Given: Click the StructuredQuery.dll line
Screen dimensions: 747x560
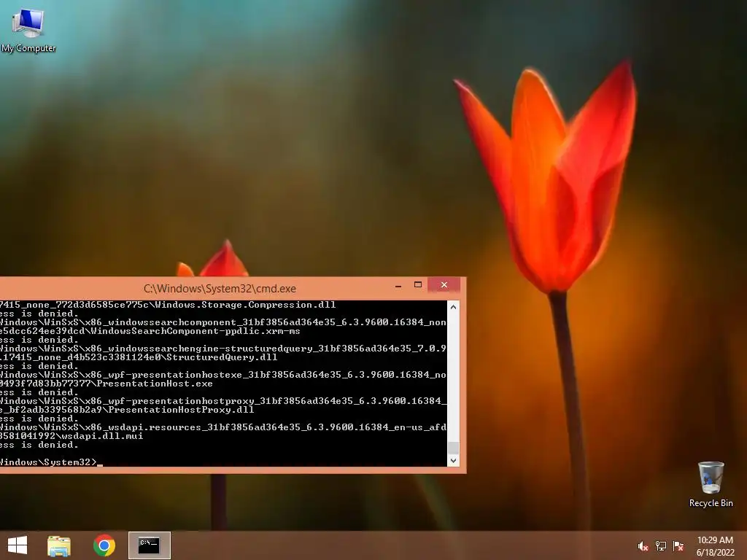Looking at the screenshot, I should click(x=139, y=357).
